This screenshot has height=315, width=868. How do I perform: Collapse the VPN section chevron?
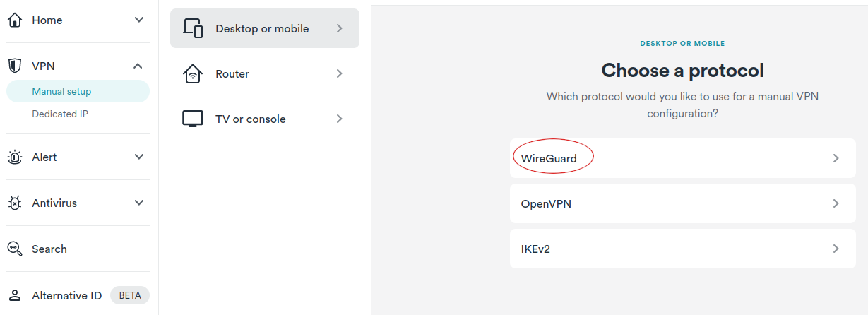138,66
